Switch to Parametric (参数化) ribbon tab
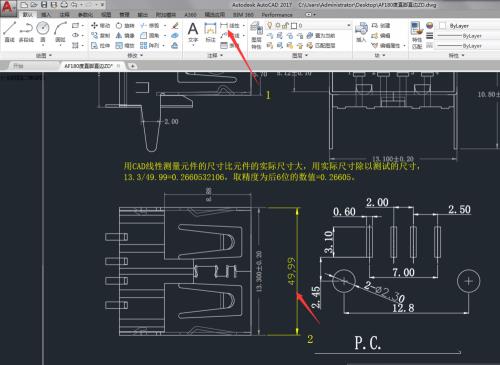The height and width of the screenshot is (365, 500). tap(85, 15)
